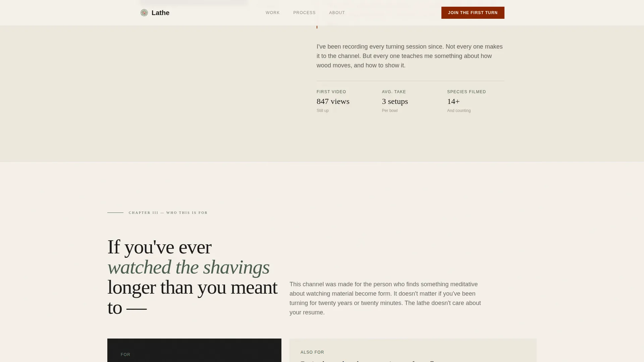Click the 'And counting' caption

tap(459, 111)
